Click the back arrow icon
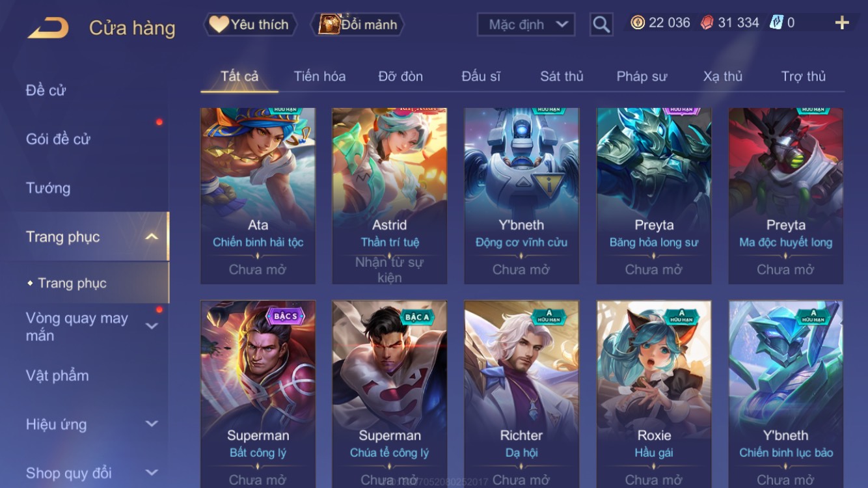Screen dimensions: 868x488 [x=47, y=28]
